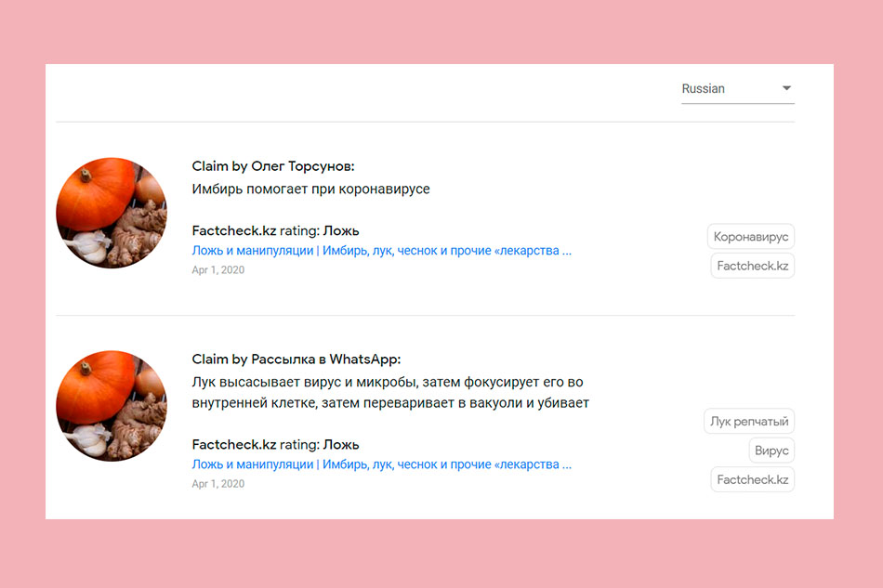Click the 'Ложь' verdict in the first claim

tap(341, 231)
